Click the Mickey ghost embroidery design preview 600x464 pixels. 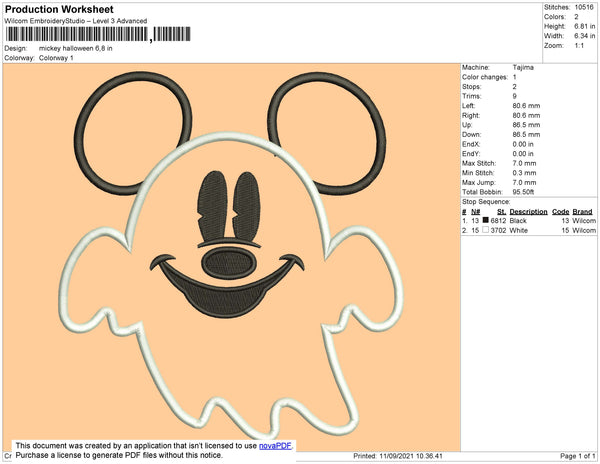231,257
